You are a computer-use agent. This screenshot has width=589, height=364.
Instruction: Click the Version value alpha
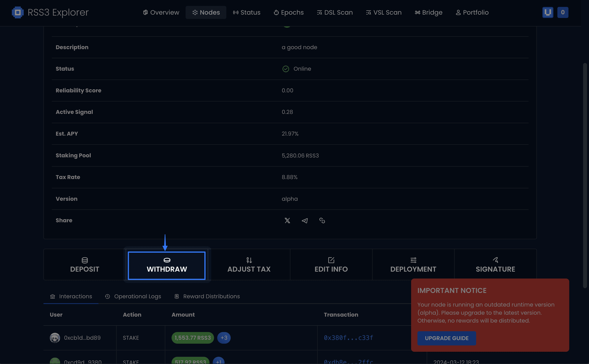point(289,199)
